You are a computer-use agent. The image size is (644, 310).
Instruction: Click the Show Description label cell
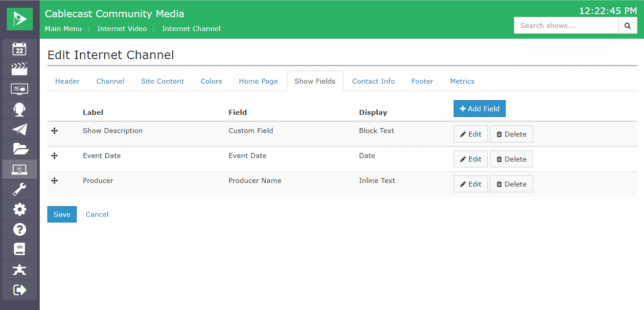(113, 131)
